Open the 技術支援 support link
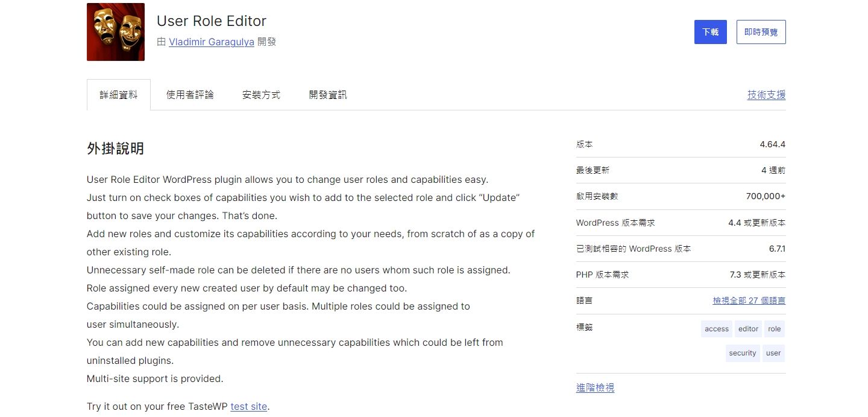 tap(766, 95)
